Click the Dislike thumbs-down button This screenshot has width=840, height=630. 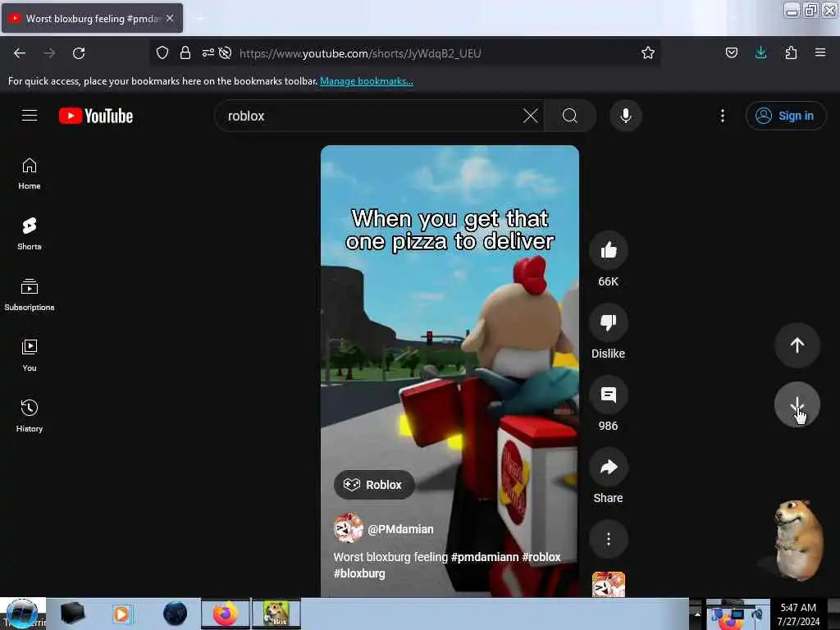click(608, 322)
